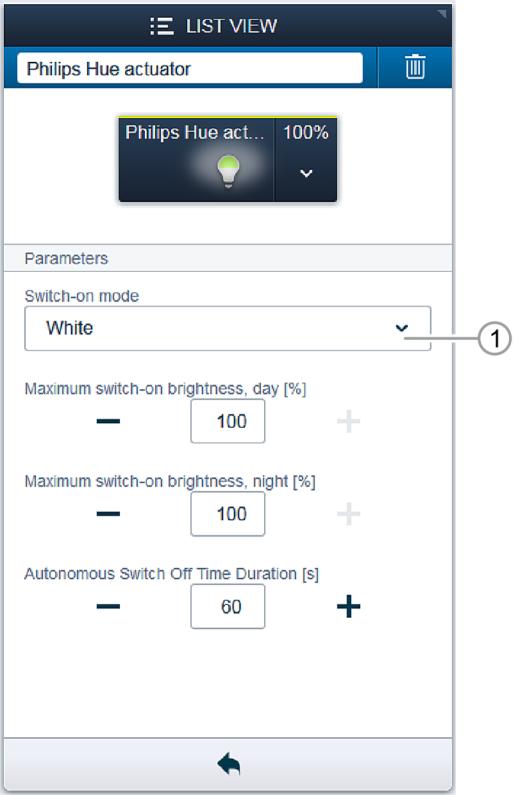Decrease maximum night brightness with minus
This screenshot has height=795, width=515.
point(108,514)
